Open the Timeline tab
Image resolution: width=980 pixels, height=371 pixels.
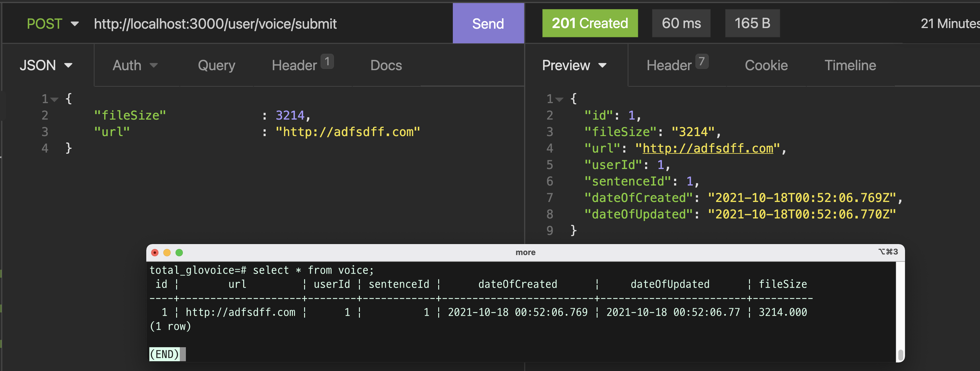850,65
